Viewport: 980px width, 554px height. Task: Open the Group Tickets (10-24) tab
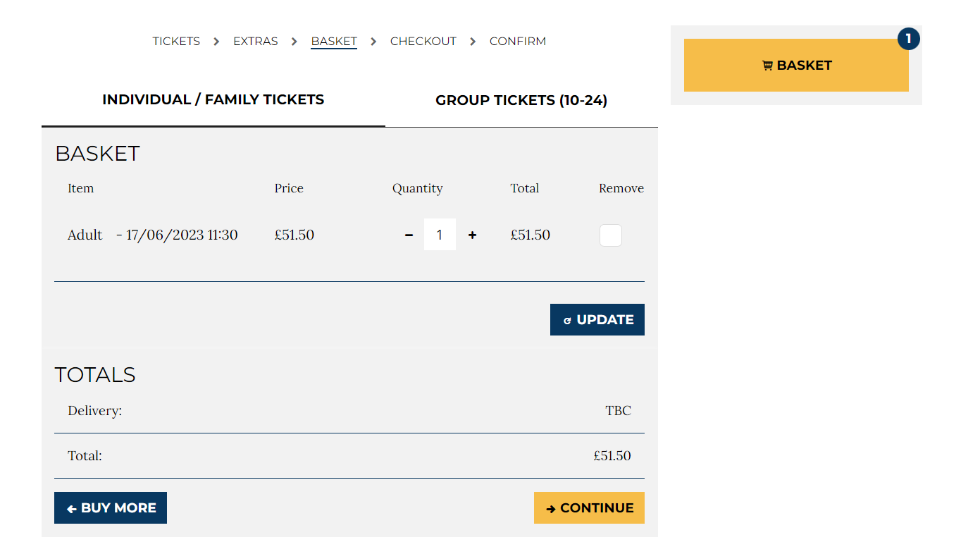tap(521, 101)
